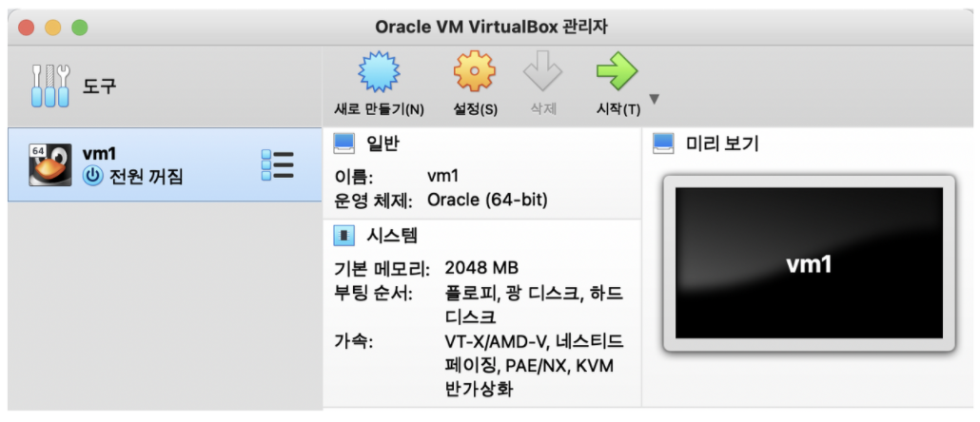Click the General (일반) monitor icon
The image size is (980, 422).
pos(344,144)
